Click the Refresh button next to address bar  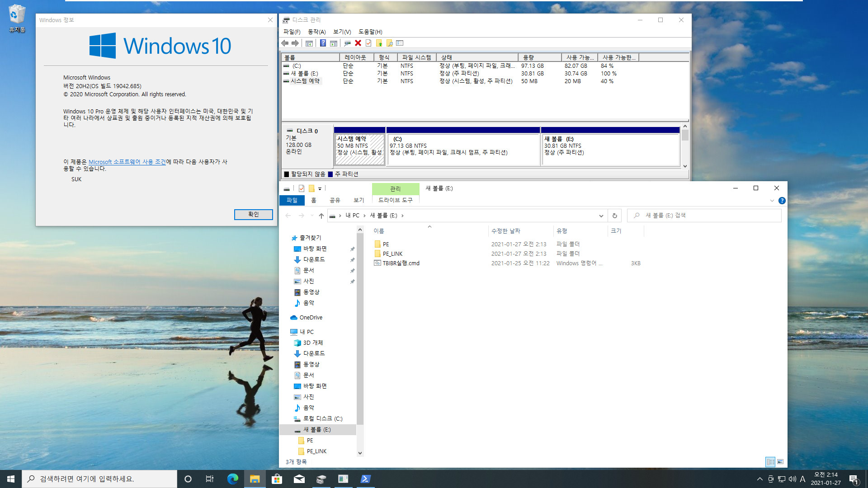tap(614, 216)
